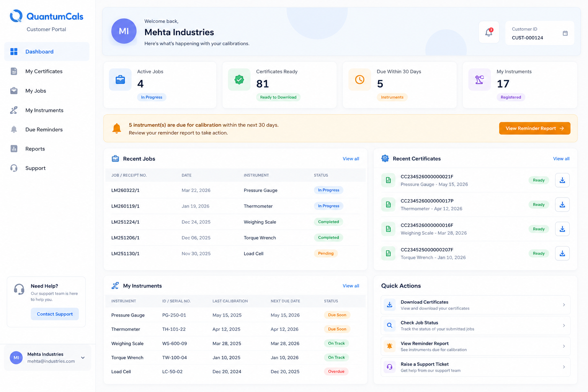Click the Ready to Download badge
588x392 pixels.
[278, 97]
